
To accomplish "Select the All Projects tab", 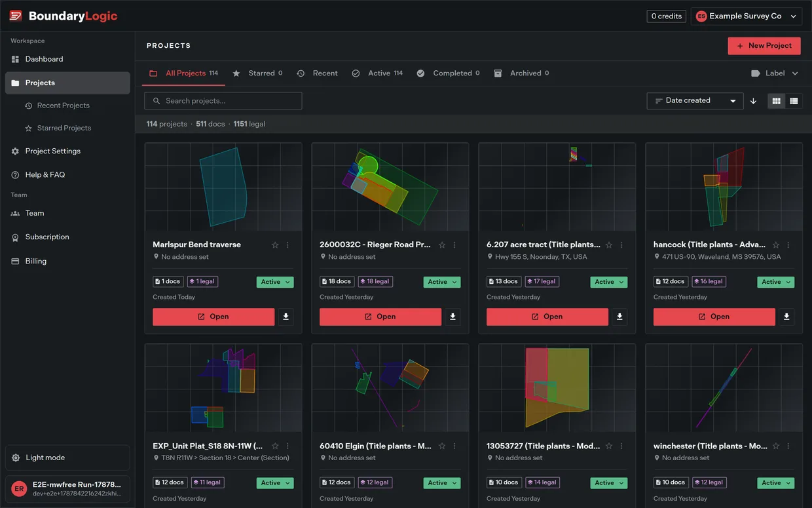I will (184, 73).
